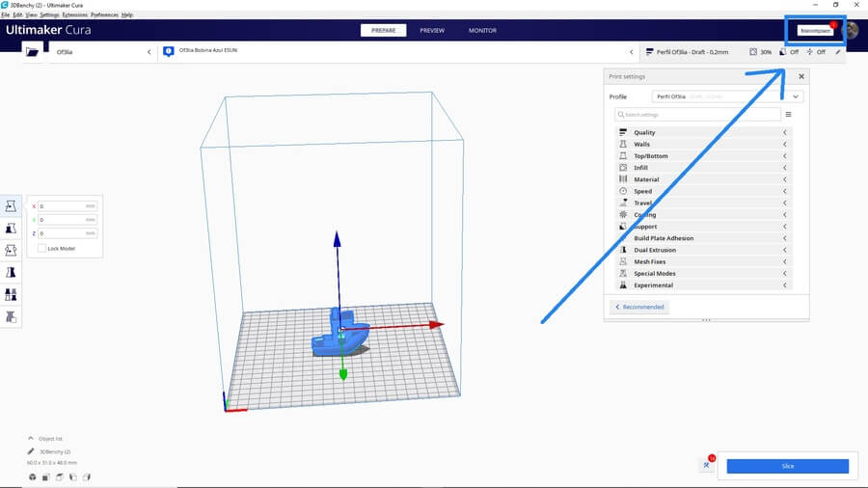The width and height of the screenshot is (868, 488).
Task: Click the adhesion Off icon in settings bar
Action: 809,52
